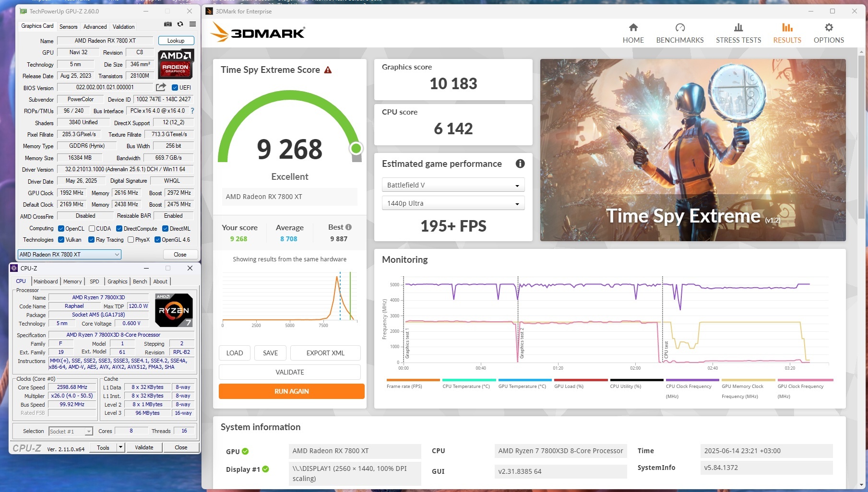Viewport: 868px width, 492px height.
Task: Open GPU-Z hamburger menu
Action: pyautogui.click(x=192, y=24)
